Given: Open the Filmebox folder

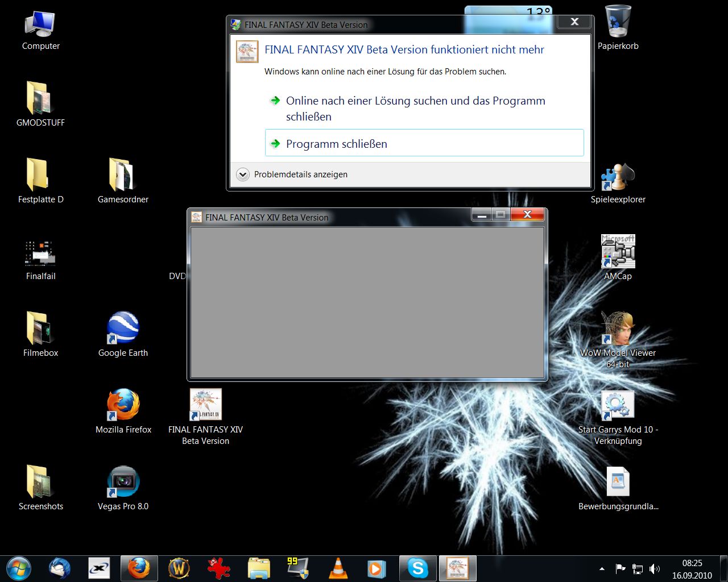Looking at the screenshot, I should [40, 334].
